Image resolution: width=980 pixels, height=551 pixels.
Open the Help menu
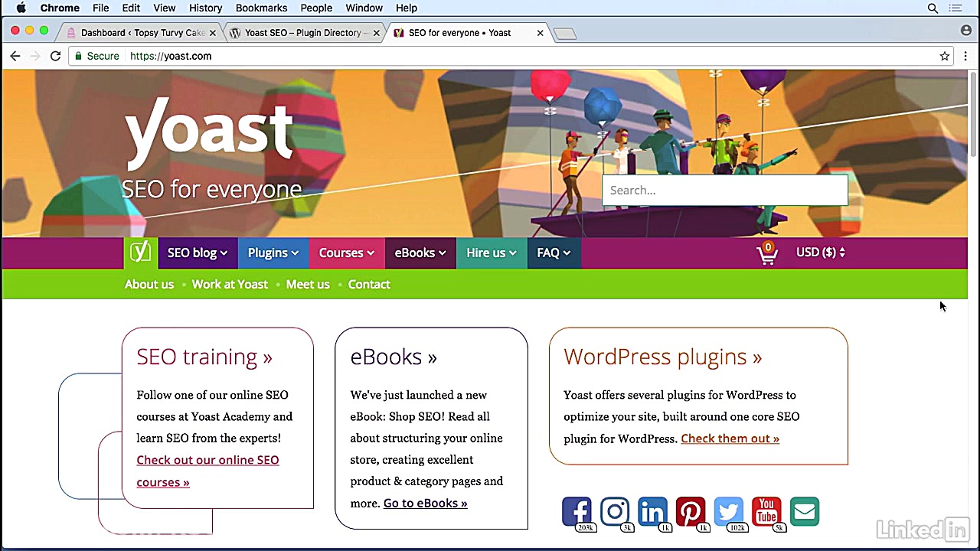coord(407,8)
